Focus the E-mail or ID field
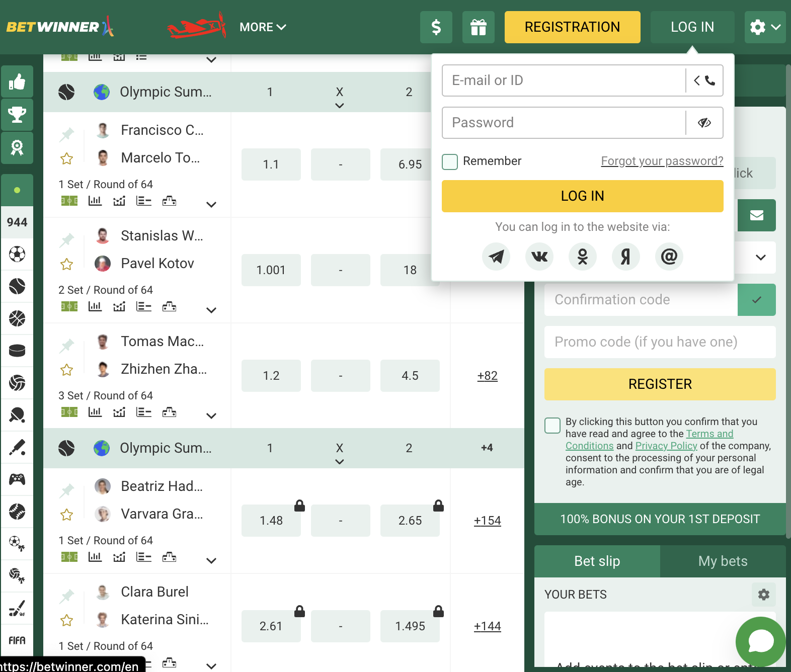The image size is (791, 672). [564, 80]
